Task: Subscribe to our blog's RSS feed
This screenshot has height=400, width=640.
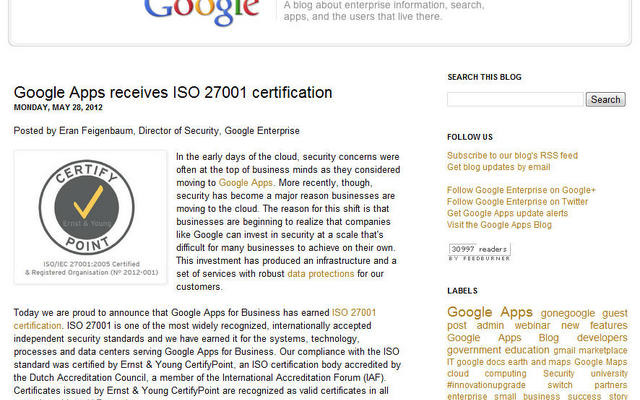Action: [512, 156]
